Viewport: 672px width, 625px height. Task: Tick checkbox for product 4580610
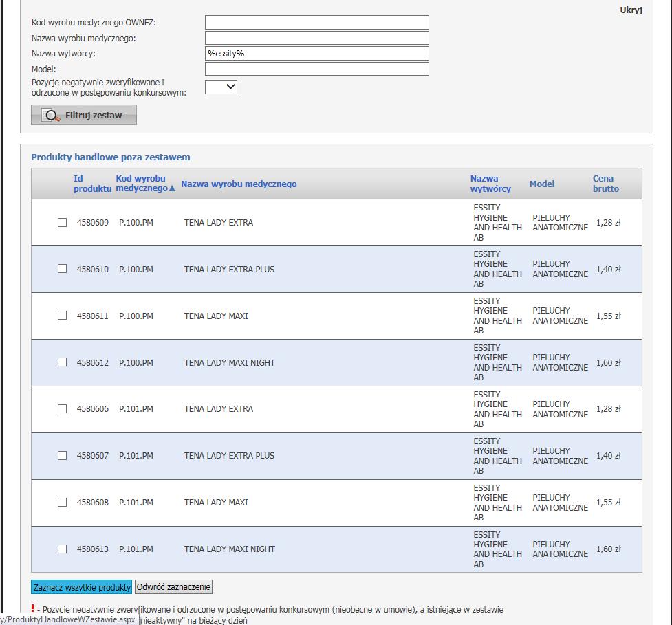[62, 269]
